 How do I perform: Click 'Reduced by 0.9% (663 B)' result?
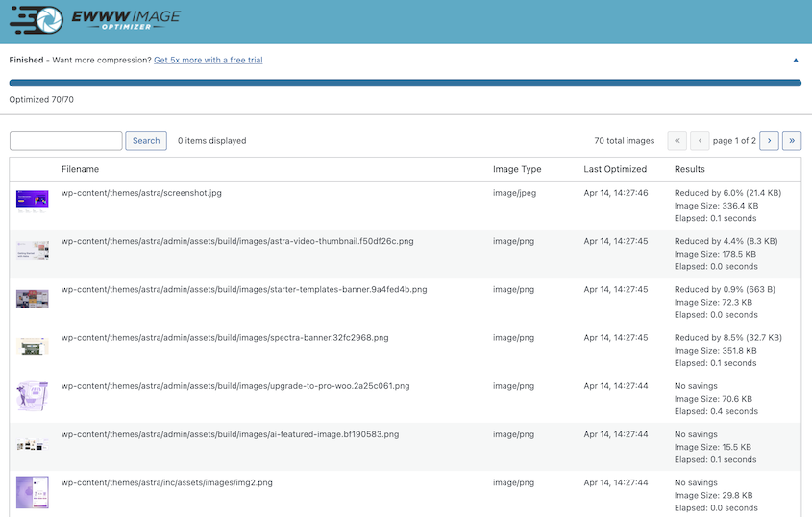(x=725, y=289)
